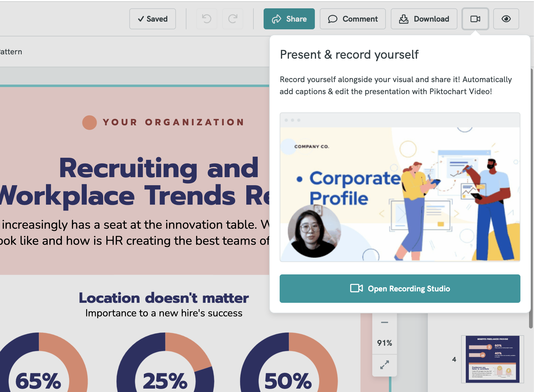Open the Comment panel

click(353, 19)
